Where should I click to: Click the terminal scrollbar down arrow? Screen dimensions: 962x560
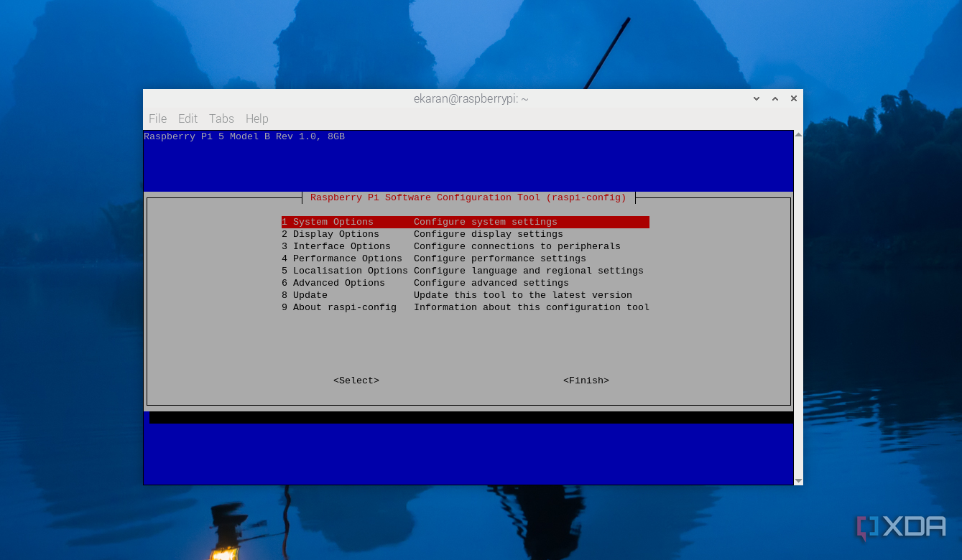798,480
